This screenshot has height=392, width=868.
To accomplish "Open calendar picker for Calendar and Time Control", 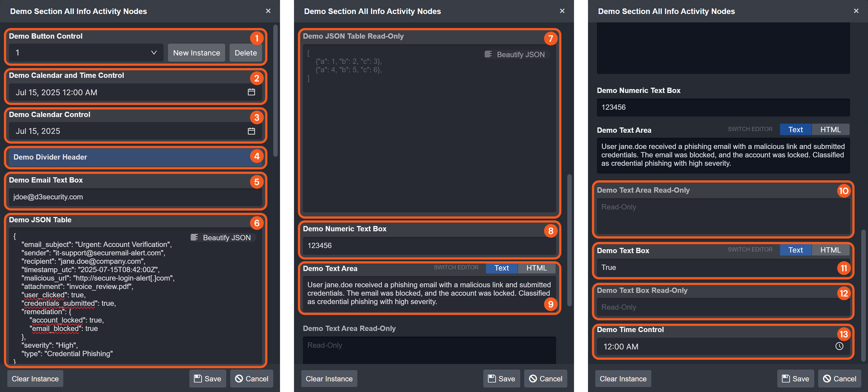I will 251,92.
